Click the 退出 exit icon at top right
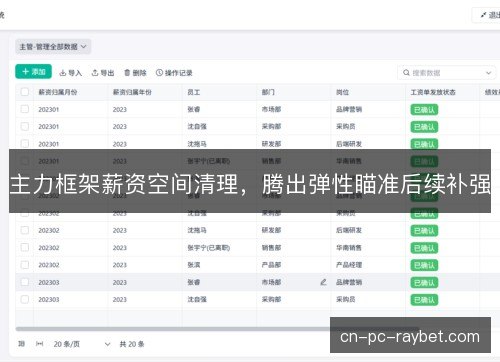This screenshot has width=500, height=362. (483, 15)
